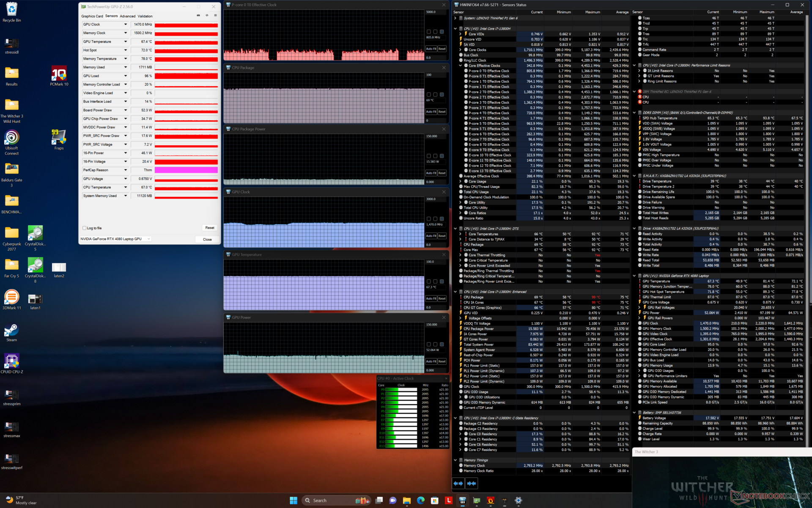Viewport: 812px width, 508px height.
Task: Click the Windows Start button
Action: 294,500
